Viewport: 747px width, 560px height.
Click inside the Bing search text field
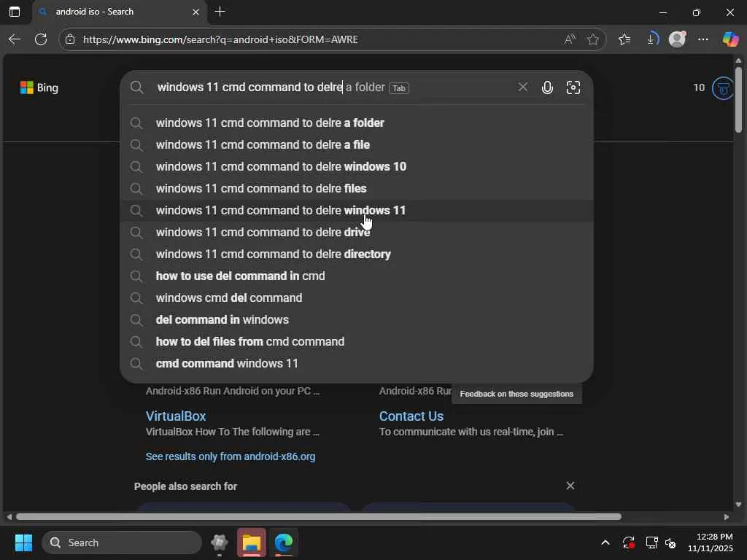point(333,87)
